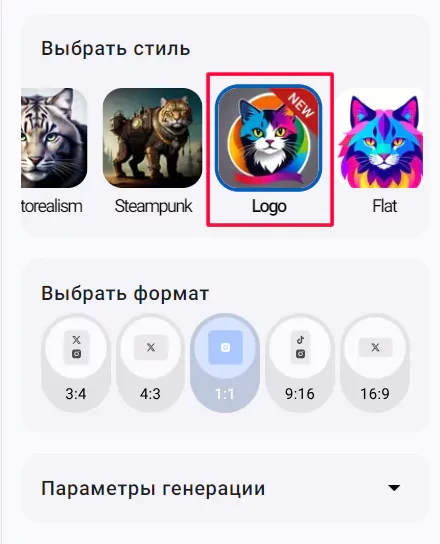Select the 4:3 format X icon
The height and width of the screenshot is (544, 440).
151,347
